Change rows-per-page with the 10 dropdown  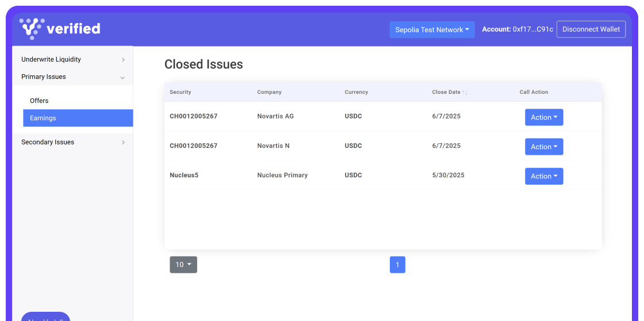coord(183,265)
